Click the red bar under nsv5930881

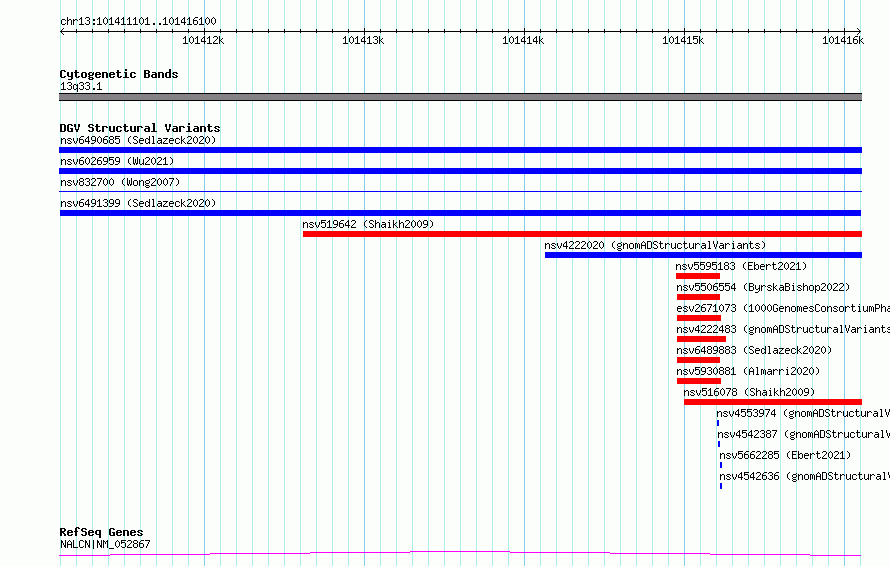click(699, 381)
